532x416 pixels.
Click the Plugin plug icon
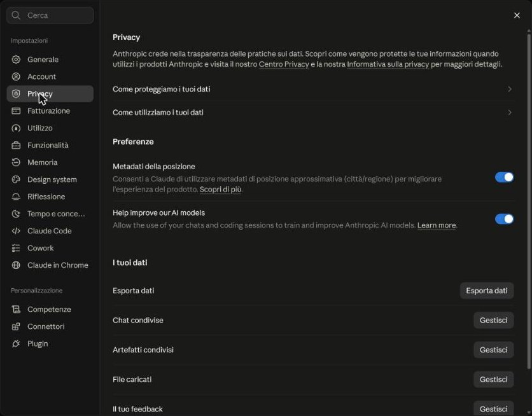[x=16, y=343]
